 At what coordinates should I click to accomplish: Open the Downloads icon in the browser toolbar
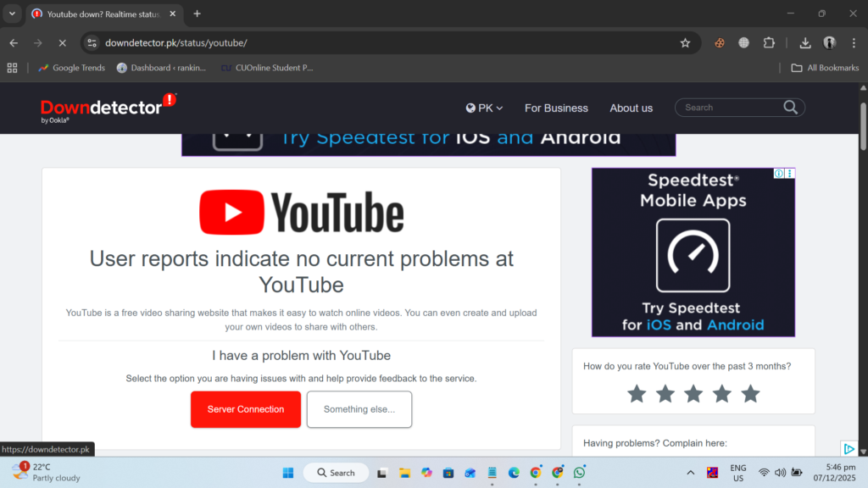click(804, 42)
